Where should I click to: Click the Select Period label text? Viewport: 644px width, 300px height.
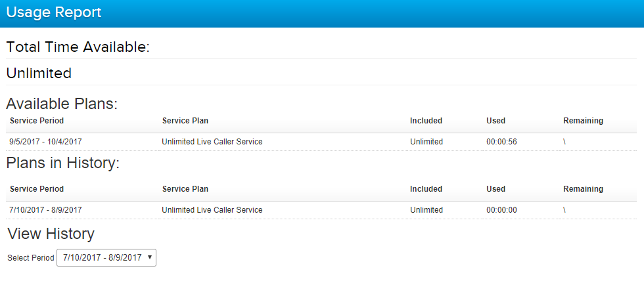coord(30,258)
